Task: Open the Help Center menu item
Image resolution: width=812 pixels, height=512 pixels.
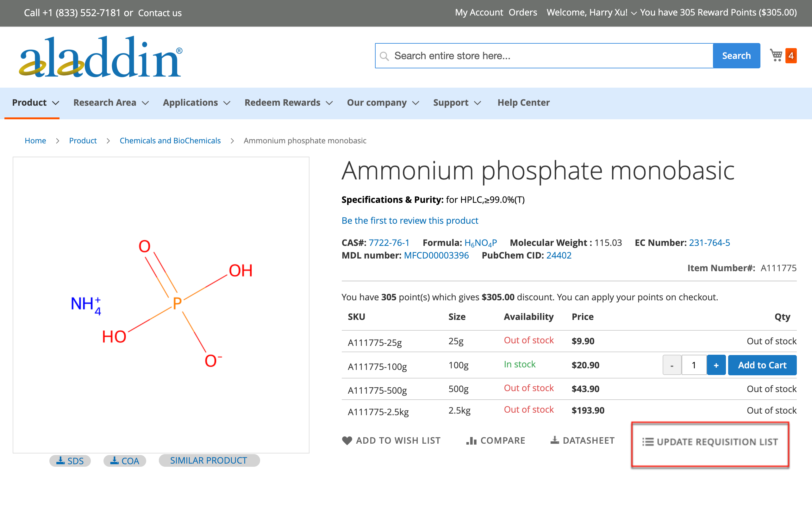Action: tap(523, 103)
